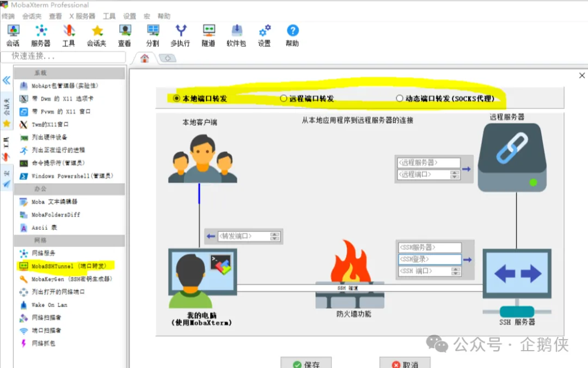Open Wake On Lan tool
588x368 pixels.
click(44, 305)
